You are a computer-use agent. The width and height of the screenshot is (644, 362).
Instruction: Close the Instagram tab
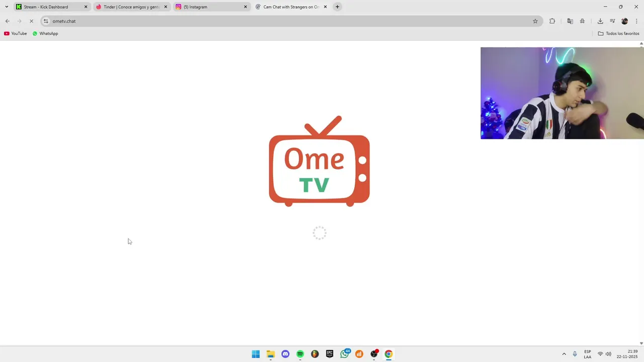coord(246,7)
